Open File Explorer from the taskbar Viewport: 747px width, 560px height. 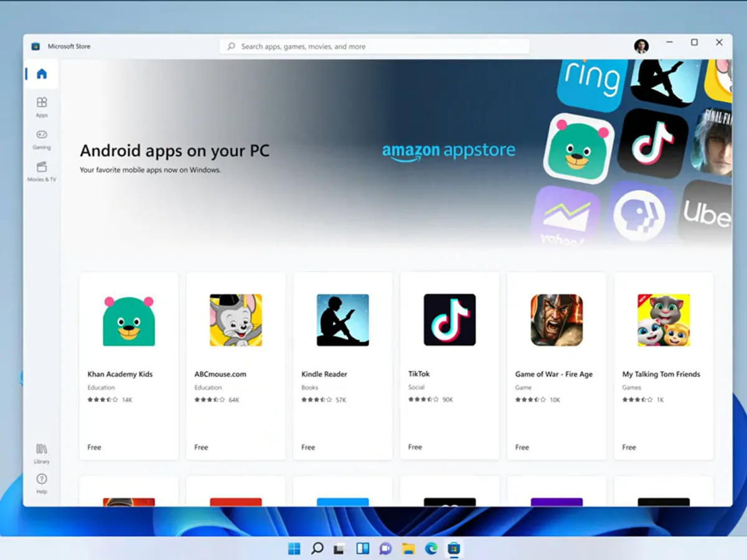click(408, 548)
